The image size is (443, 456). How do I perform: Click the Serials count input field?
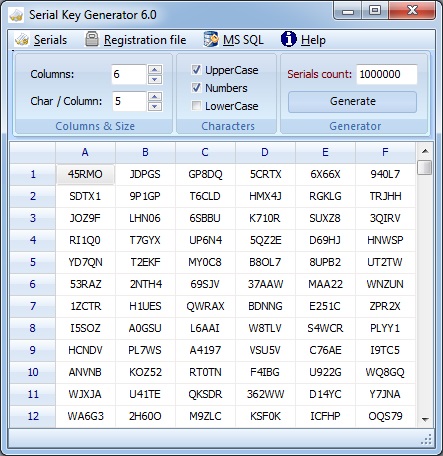point(387,74)
